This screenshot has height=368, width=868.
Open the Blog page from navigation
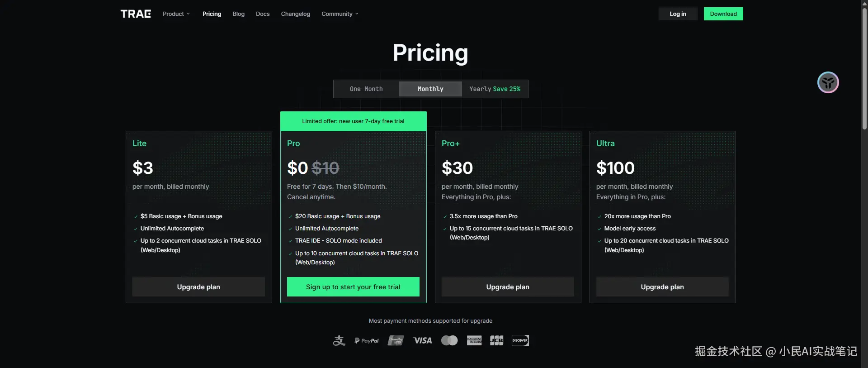(x=239, y=14)
